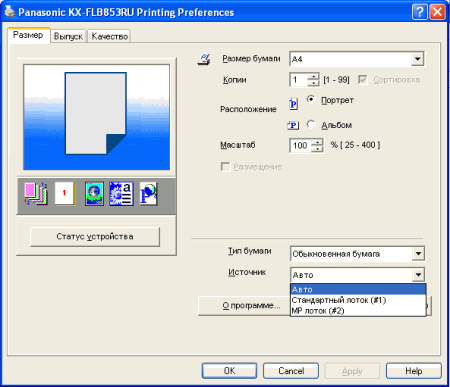Switch to the Выпуск tab
The height and width of the screenshot is (387, 450).
click(68, 36)
